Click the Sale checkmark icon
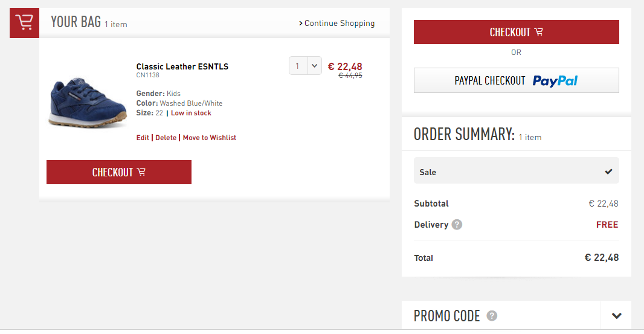This screenshot has width=644, height=334. click(608, 172)
